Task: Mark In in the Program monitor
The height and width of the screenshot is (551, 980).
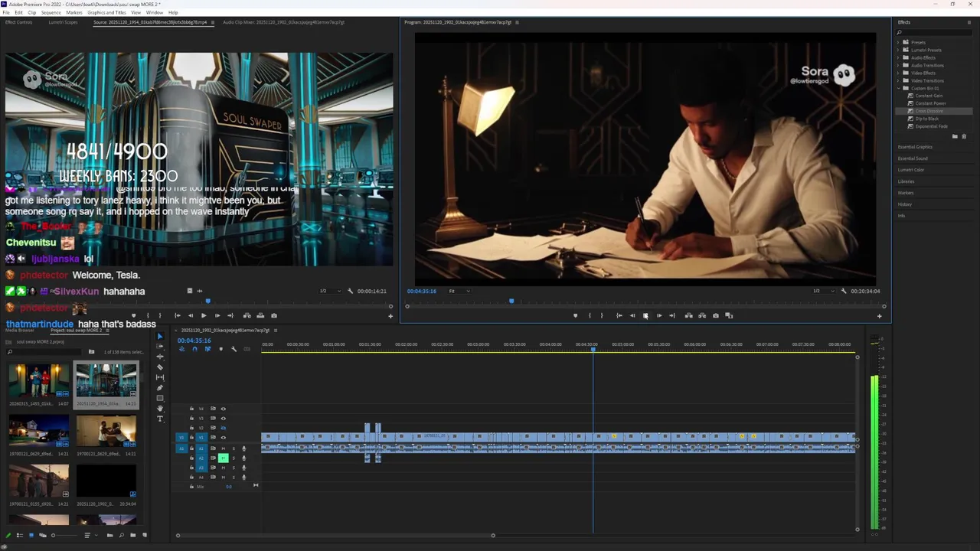Action: [x=589, y=315]
